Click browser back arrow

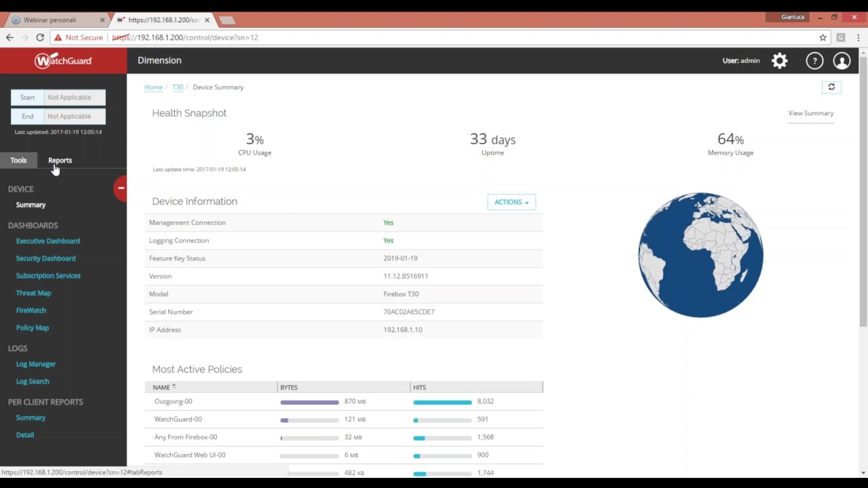(9, 37)
